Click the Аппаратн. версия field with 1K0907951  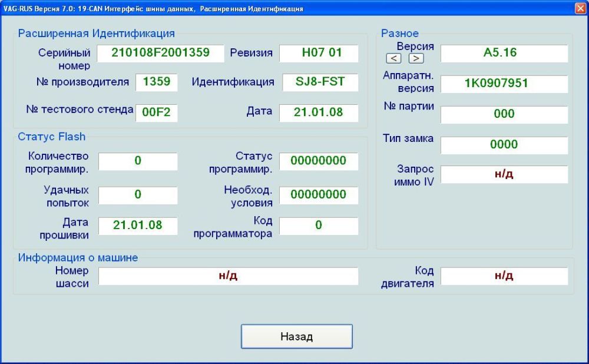click(504, 84)
